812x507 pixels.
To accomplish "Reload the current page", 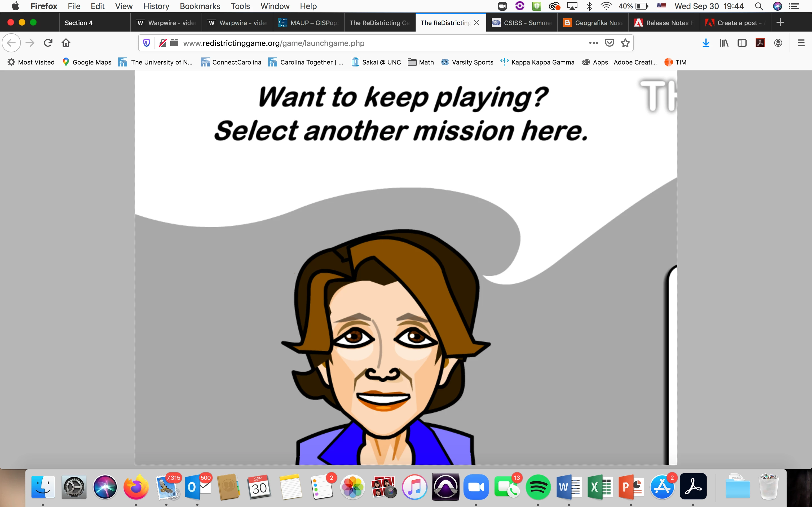I will pyautogui.click(x=48, y=43).
